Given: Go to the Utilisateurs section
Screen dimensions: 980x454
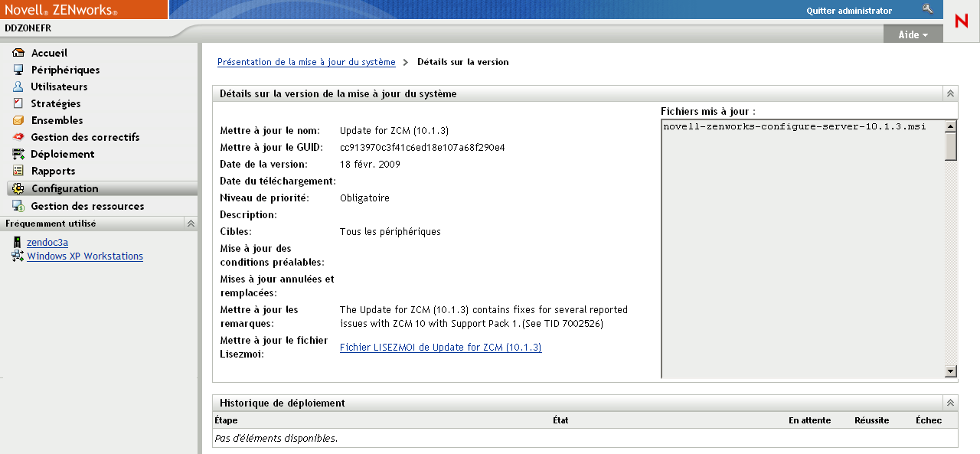Looking at the screenshot, I should point(59,87).
